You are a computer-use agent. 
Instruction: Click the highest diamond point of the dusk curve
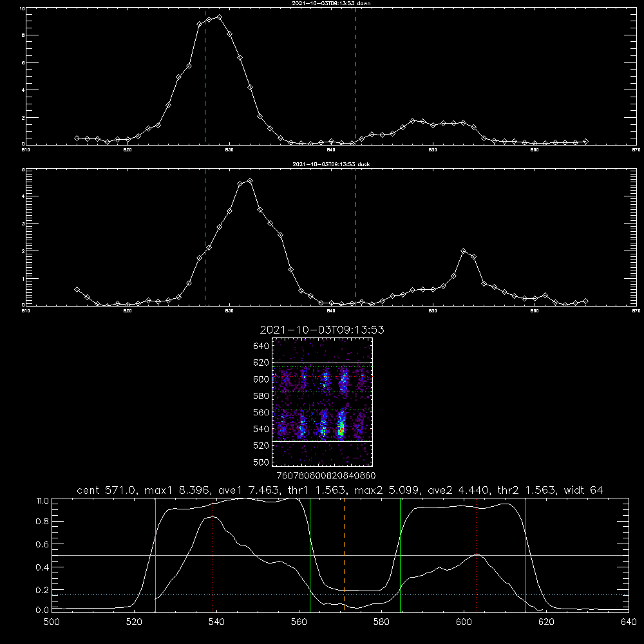250,181
